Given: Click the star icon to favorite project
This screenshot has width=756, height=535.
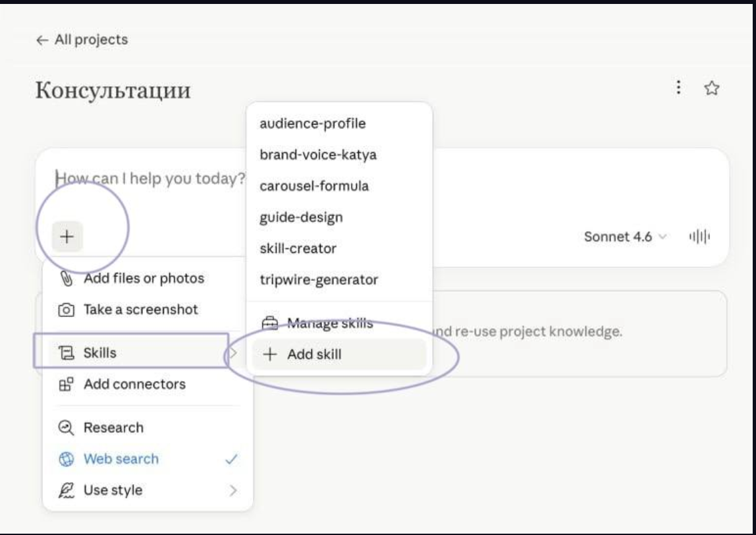Looking at the screenshot, I should point(712,88).
